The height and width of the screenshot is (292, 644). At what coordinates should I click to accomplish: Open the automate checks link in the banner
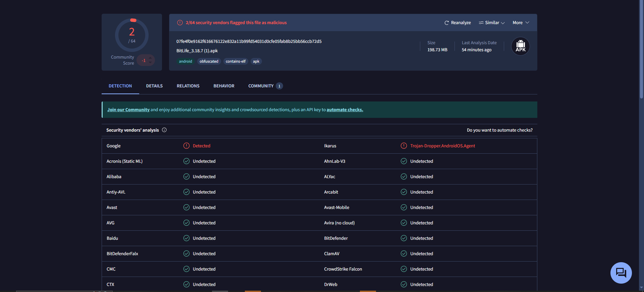(345, 110)
